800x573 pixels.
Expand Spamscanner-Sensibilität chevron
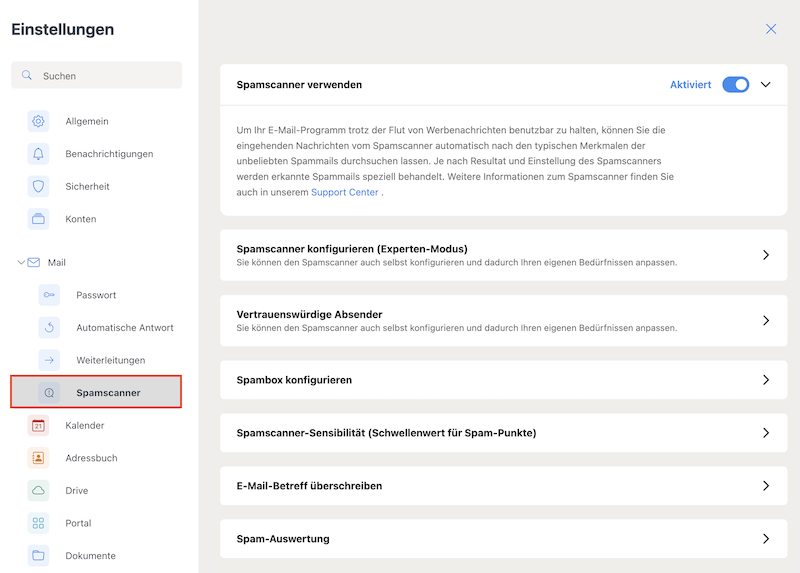766,433
